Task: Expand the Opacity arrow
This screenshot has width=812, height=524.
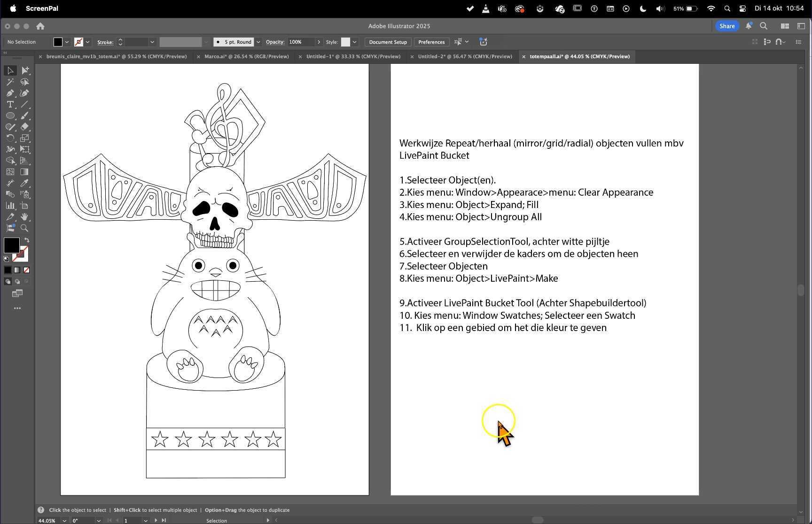Action: (319, 42)
